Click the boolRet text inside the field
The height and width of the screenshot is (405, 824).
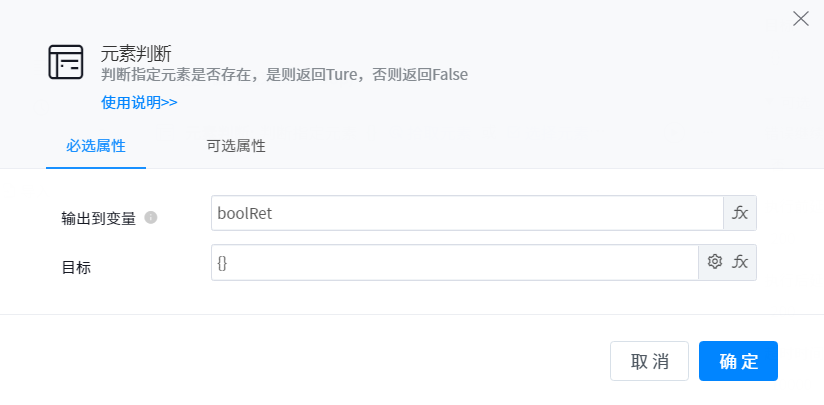244,213
